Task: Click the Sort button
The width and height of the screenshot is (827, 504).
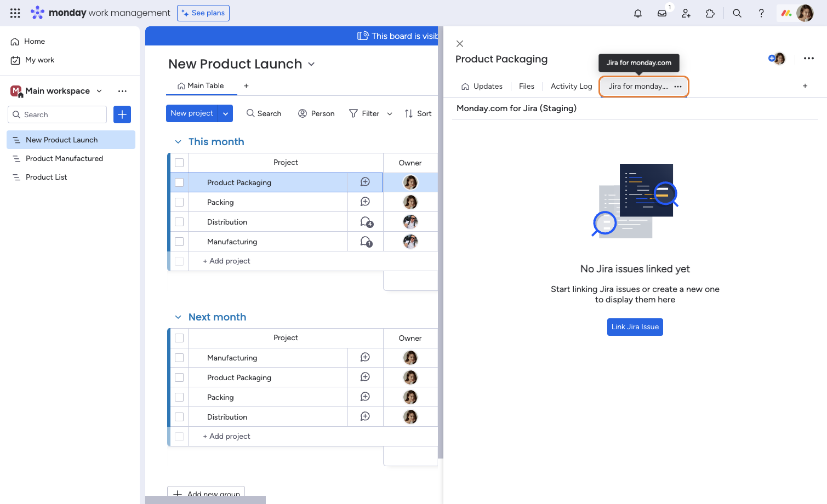Action: click(418, 113)
